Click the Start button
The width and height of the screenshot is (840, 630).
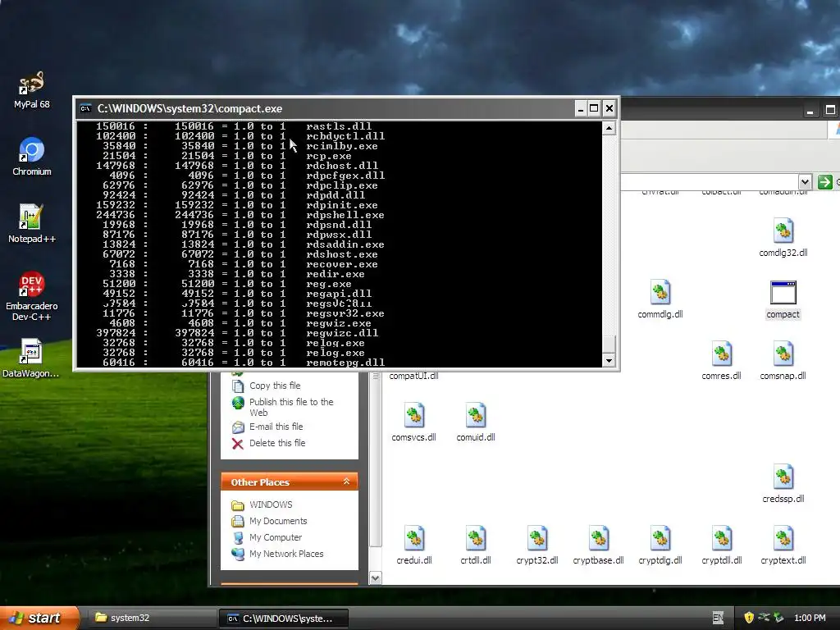click(x=39, y=618)
